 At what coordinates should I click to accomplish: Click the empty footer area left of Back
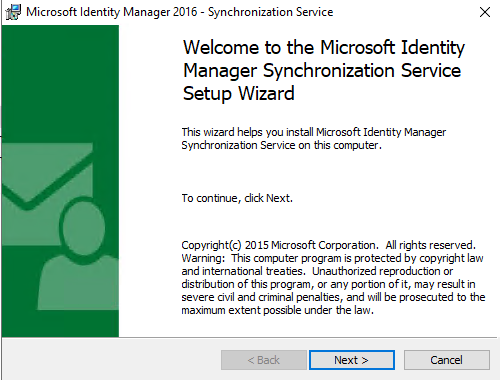tap(112, 360)
